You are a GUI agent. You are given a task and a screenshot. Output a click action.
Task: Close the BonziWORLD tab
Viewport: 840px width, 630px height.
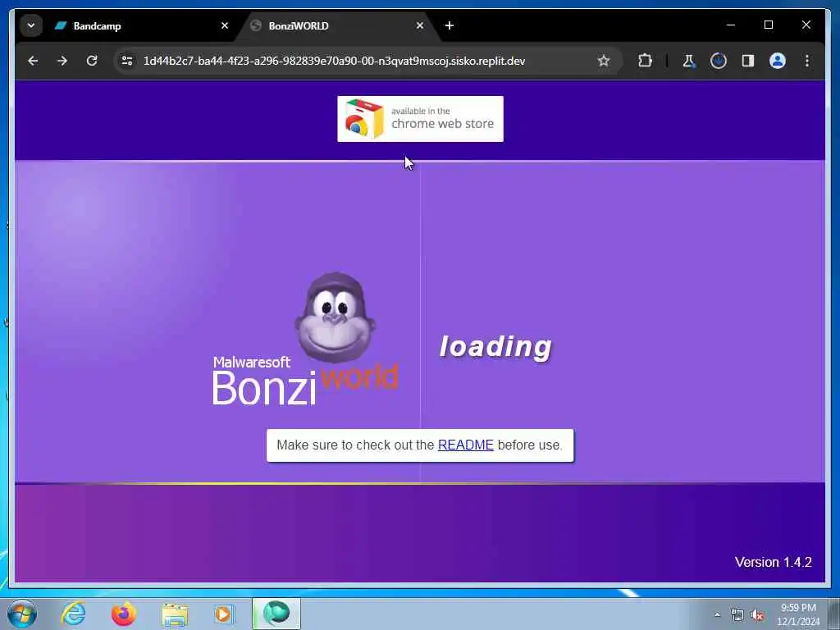coord(419,25)
